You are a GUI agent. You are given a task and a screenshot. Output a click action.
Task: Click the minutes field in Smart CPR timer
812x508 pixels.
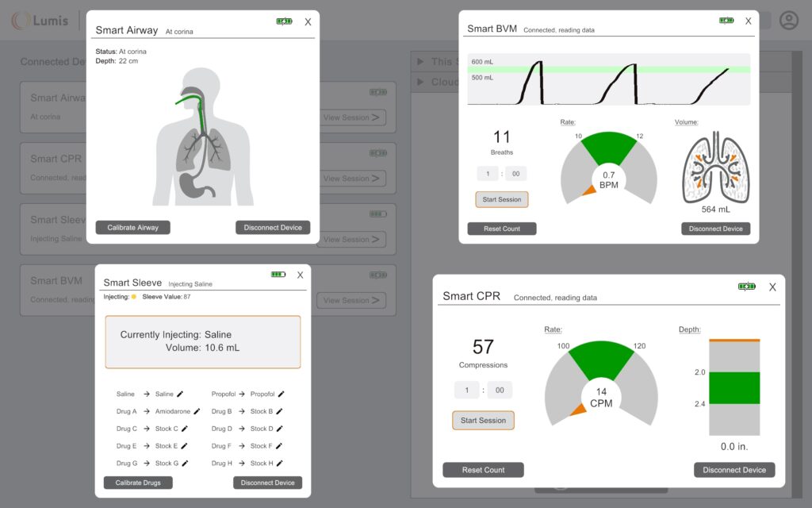coord(466,391)
